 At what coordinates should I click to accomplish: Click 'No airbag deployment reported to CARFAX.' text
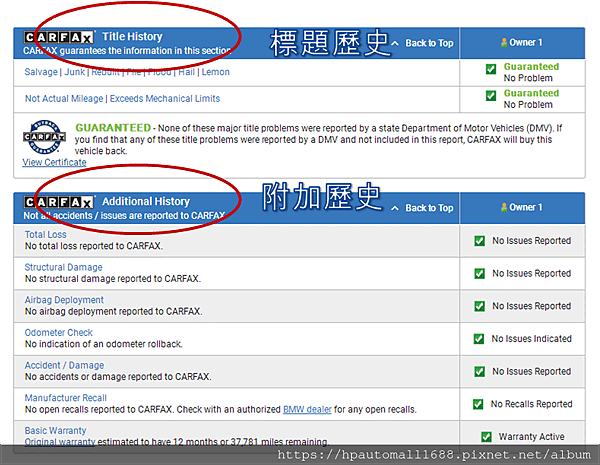click(x=113, y=312)
